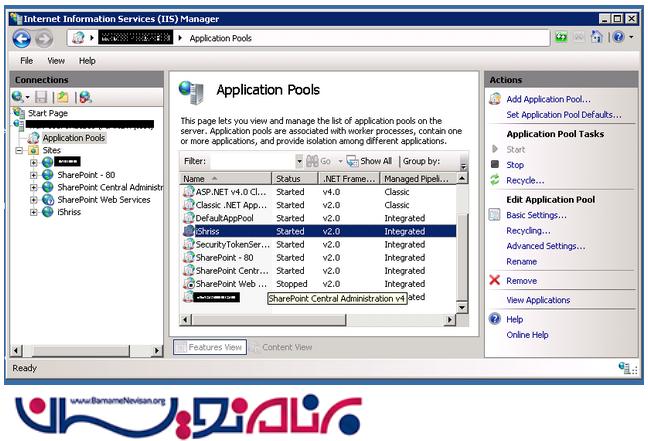Click the Connections pane scrollbar left arrow
Screen dimensions: 648x441
click(x=16, y=350)
